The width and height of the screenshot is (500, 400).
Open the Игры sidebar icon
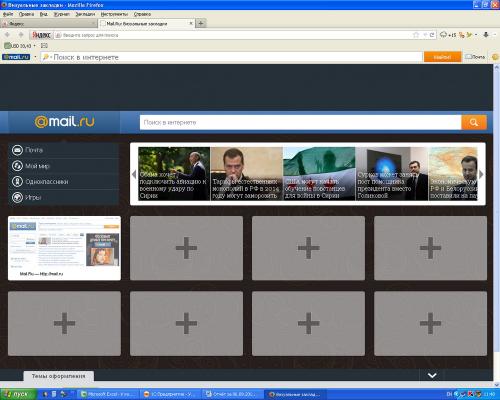(17, 197)
